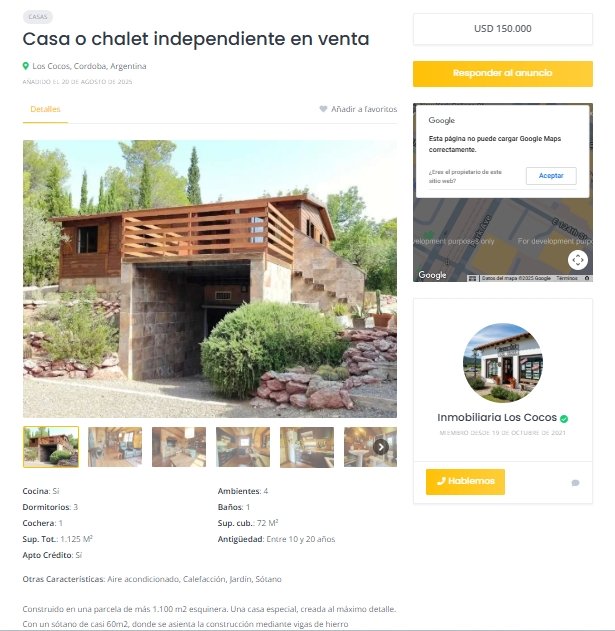The width and height of the screenshot is (615, 631).
Task: Click the map recenter crosshair icon
Action: [x=578, y=260]
